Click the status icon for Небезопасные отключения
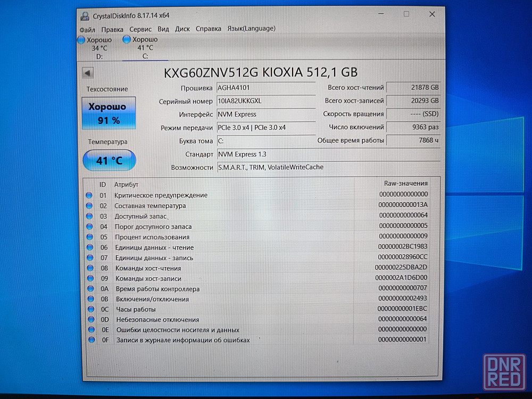Screen dimensions: 532x399 coord(92,319)
